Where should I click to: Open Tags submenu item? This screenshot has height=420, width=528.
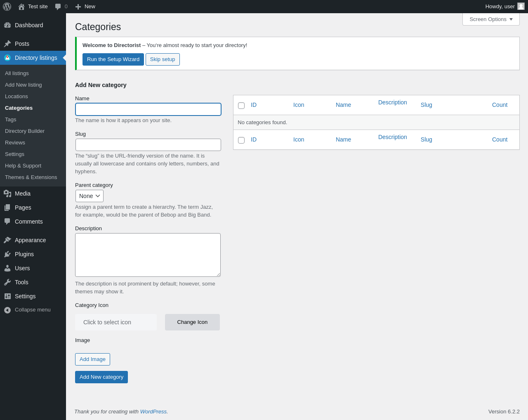coord(11,120)
